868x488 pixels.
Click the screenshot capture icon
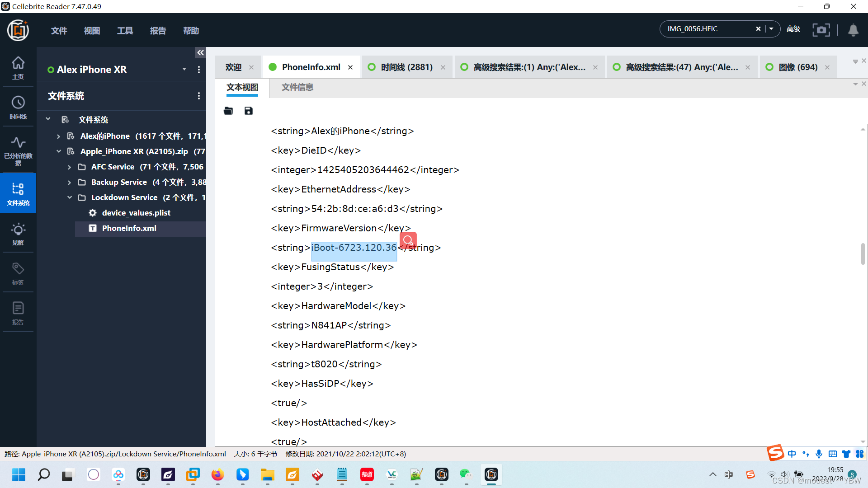[821, 30]
